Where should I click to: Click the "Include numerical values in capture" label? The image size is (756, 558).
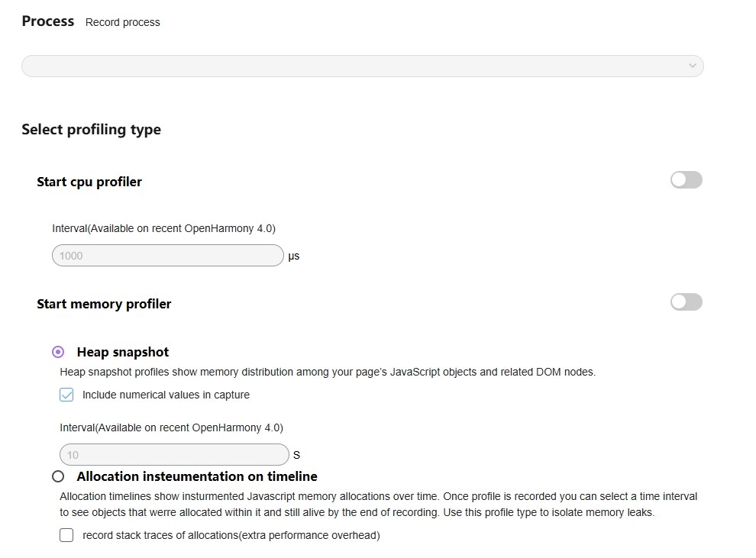[166, 395]
